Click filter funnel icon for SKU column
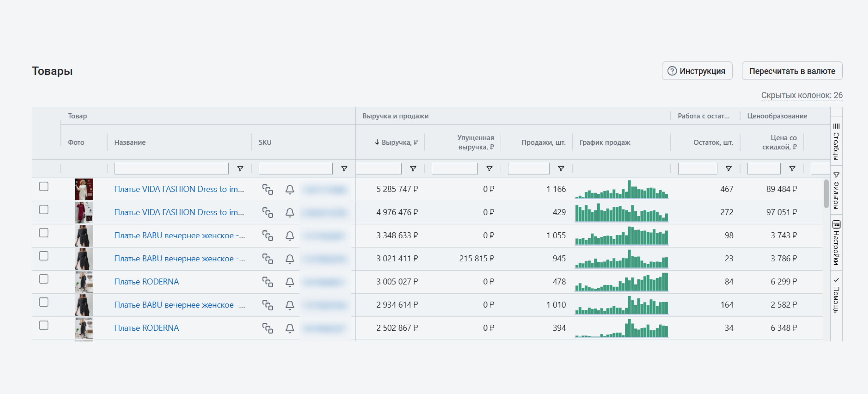Image resolution: width=868 pixels, height=394 pixels. point(344,169)
